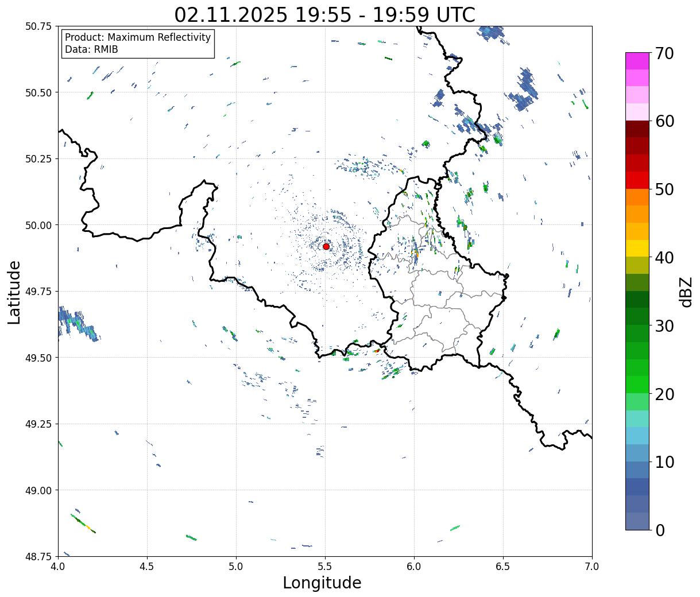
Task: Click the "Data: RMIB" text line
Action: point(91,50)
